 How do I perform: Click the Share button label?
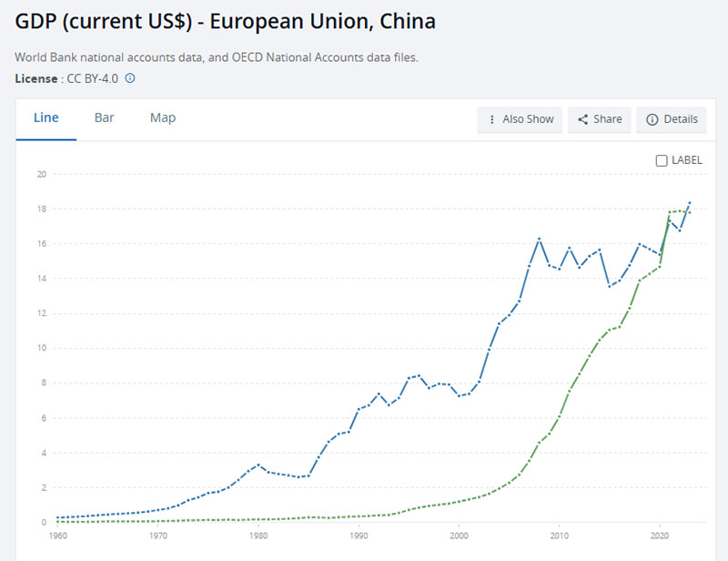[x=608, y=119]
